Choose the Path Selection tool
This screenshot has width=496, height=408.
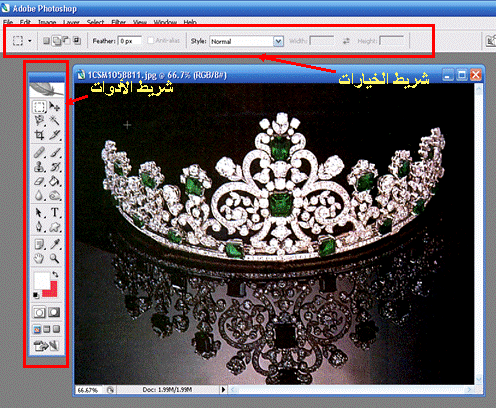(39, 213)
